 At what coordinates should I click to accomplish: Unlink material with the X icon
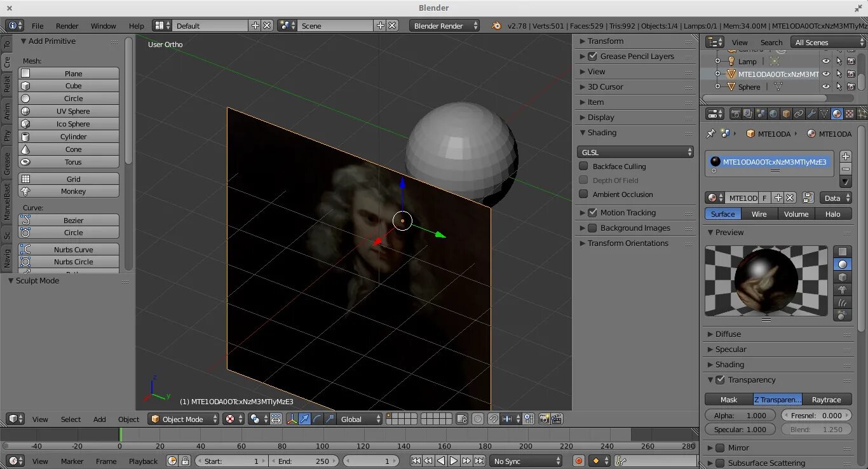790,198
